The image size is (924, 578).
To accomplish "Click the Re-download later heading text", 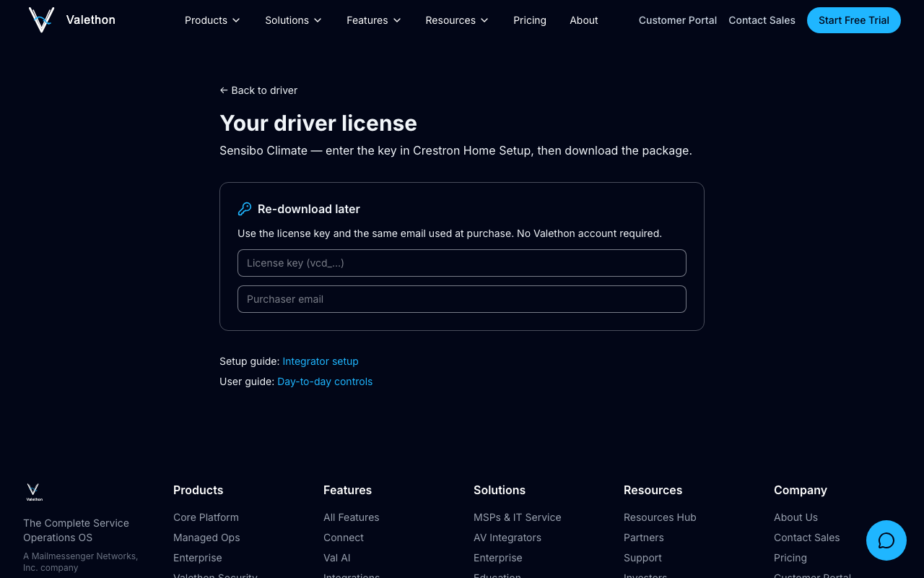I will 309,209.
